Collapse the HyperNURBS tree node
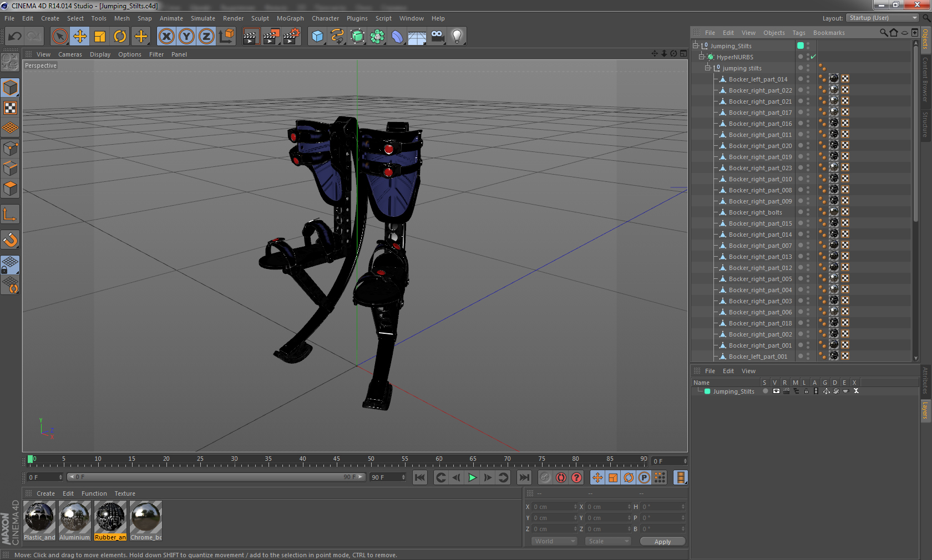Screen dimensions: 932x560 (701, 57)
